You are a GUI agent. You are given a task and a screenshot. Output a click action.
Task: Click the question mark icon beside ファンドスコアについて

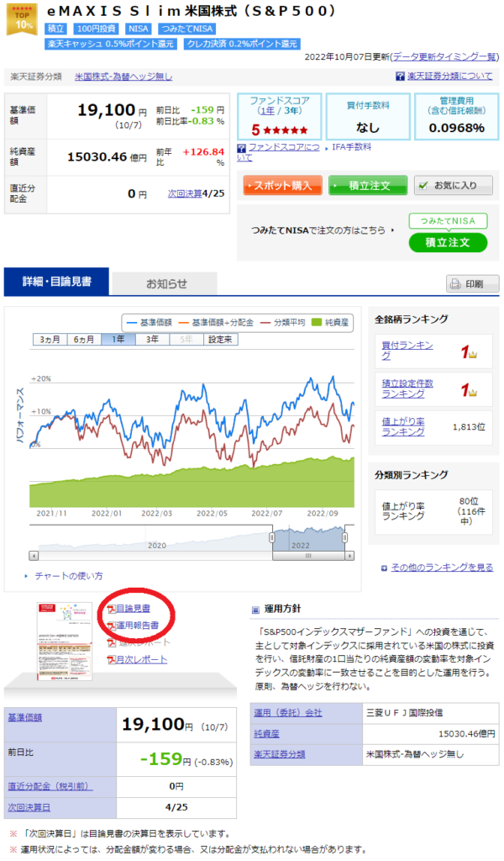click(241, 148)
